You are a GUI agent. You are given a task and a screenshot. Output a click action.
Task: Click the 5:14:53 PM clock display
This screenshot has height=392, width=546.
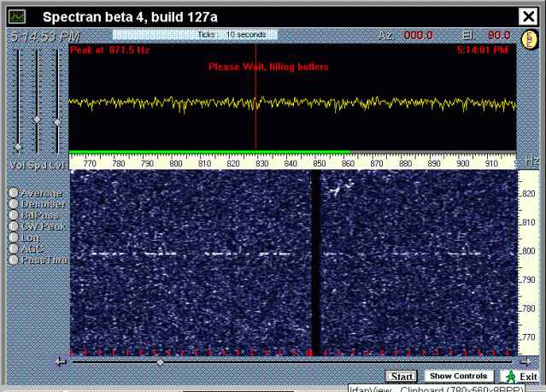(x=45, y=36)
